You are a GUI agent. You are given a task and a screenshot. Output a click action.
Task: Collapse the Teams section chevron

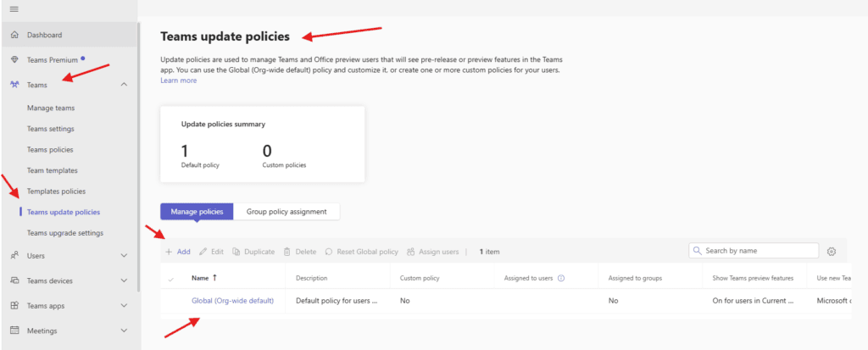click(125, 85)
